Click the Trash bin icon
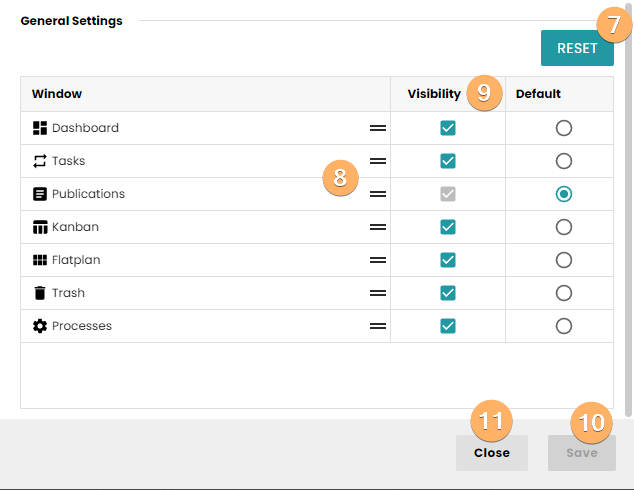Viewport: 634px width, 490px height. pyautogui.click(x=40, y=293)
